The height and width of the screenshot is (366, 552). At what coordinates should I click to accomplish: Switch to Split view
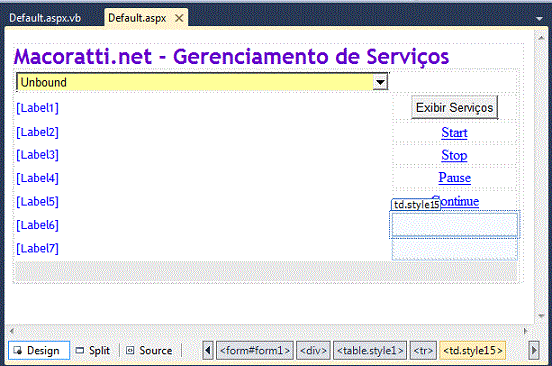click(x=93, y=350)
